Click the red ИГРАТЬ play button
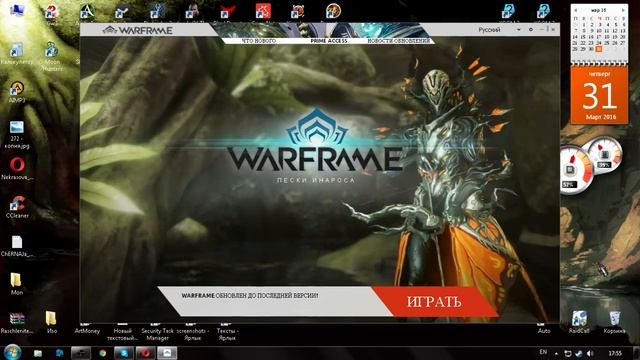This screenshot has width=640, height=360. 434,301
